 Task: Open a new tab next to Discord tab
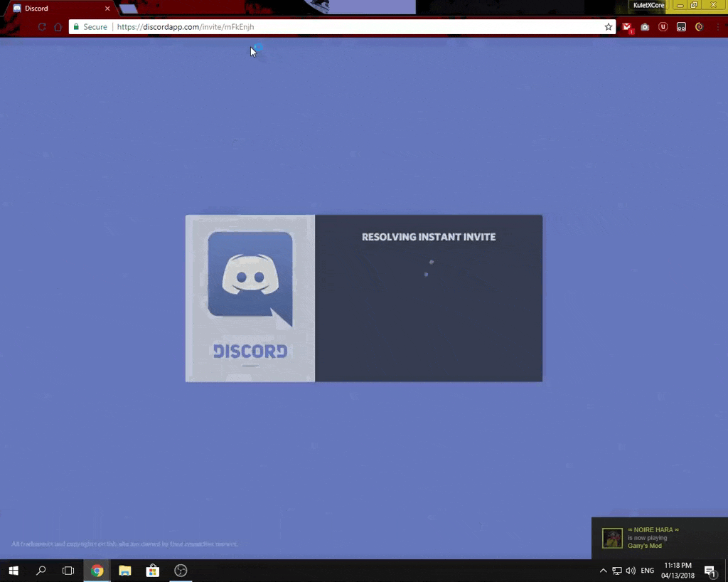coord(129,9)
